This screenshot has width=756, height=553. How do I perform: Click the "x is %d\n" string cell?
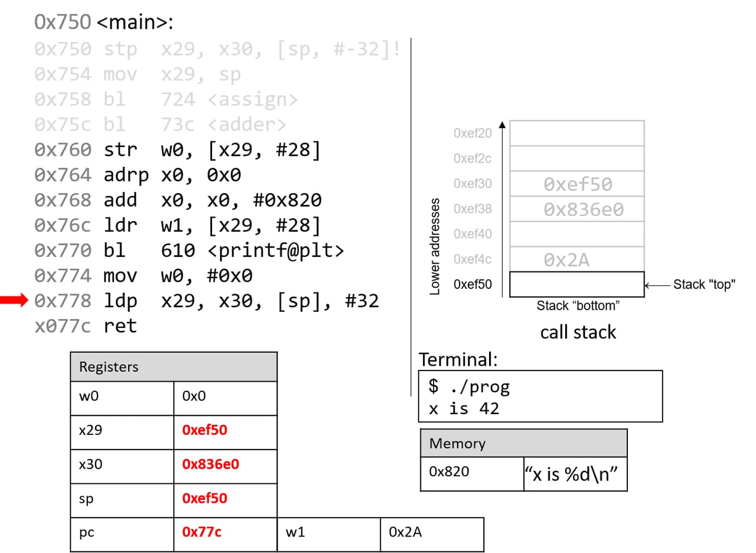tap(575, 473)
